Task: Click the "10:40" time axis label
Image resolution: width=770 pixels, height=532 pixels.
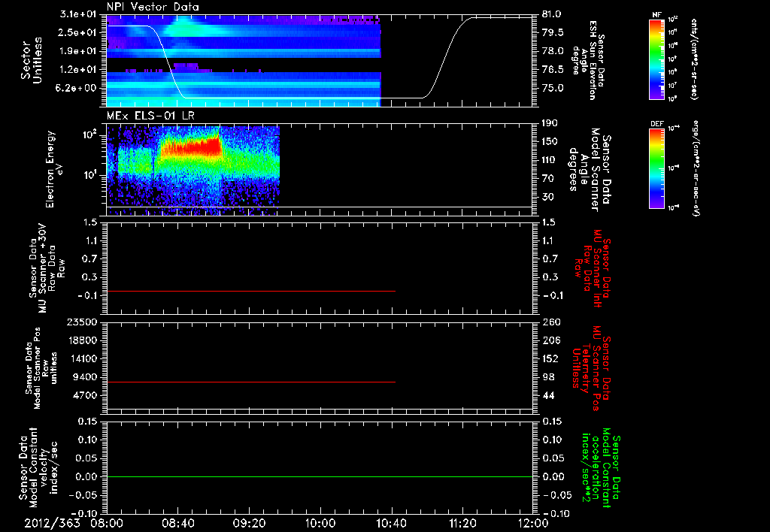Action: 391,523
